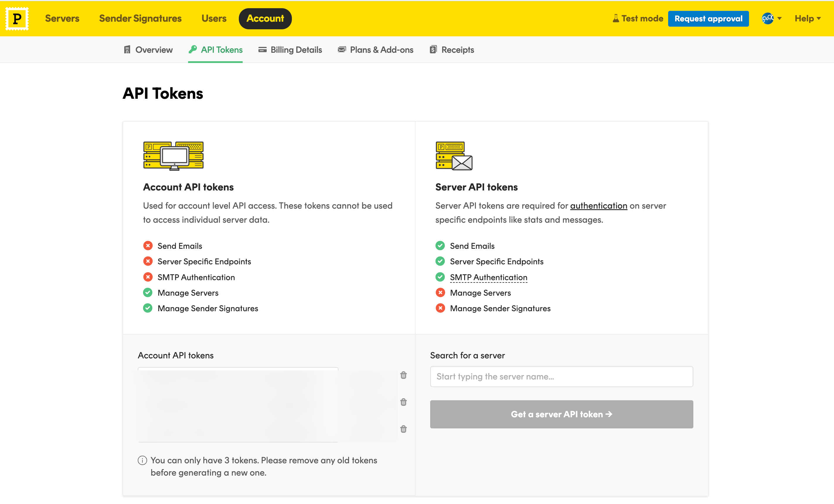Click green check beside server SMTP Authentication

[x=440, y=277]
